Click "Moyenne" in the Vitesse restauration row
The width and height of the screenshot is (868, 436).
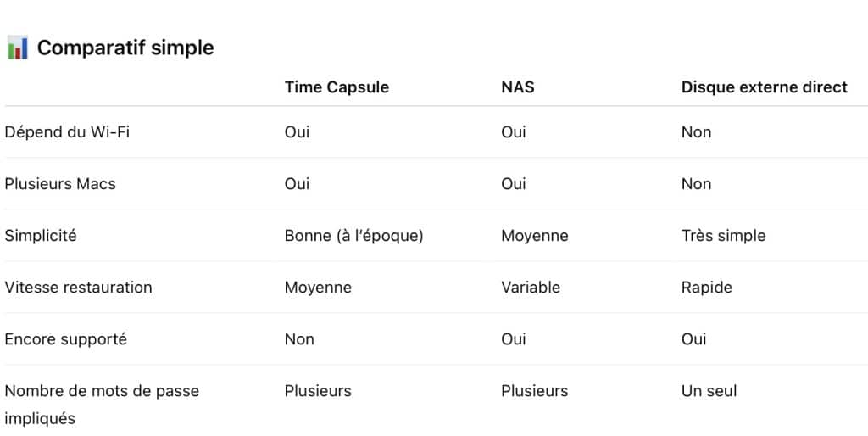click(x=318, y=287)
